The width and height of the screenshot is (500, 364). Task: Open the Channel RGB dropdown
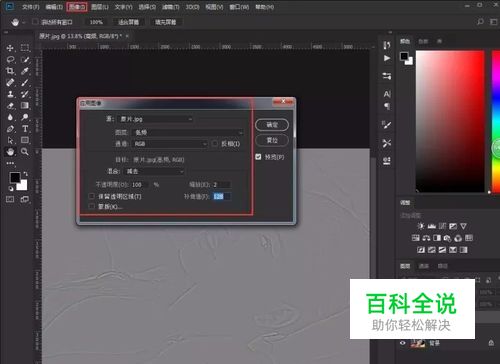tap(170, 144)
